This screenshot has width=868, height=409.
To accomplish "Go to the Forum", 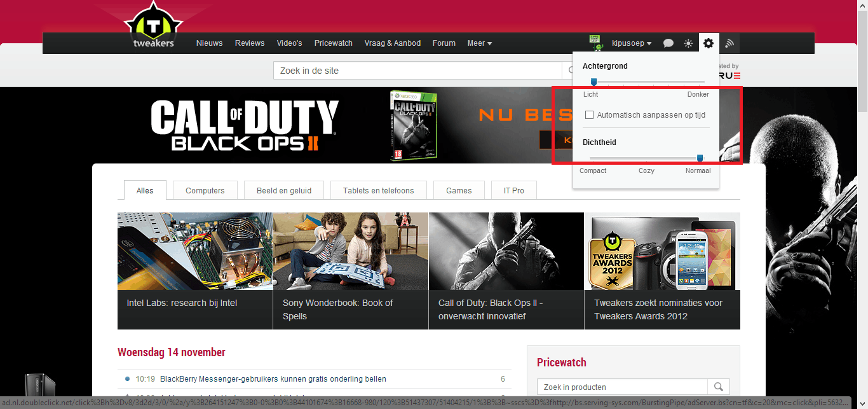I will (x=444, y=43).
